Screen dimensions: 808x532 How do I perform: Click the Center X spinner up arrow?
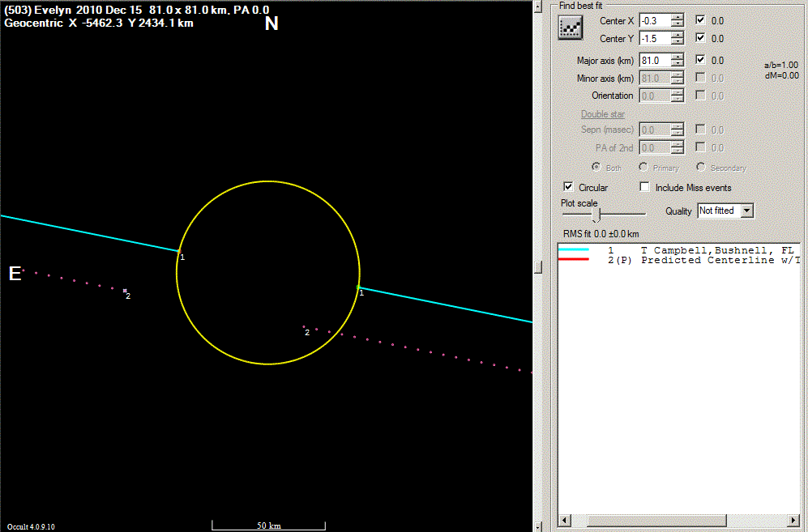point(677,17)
